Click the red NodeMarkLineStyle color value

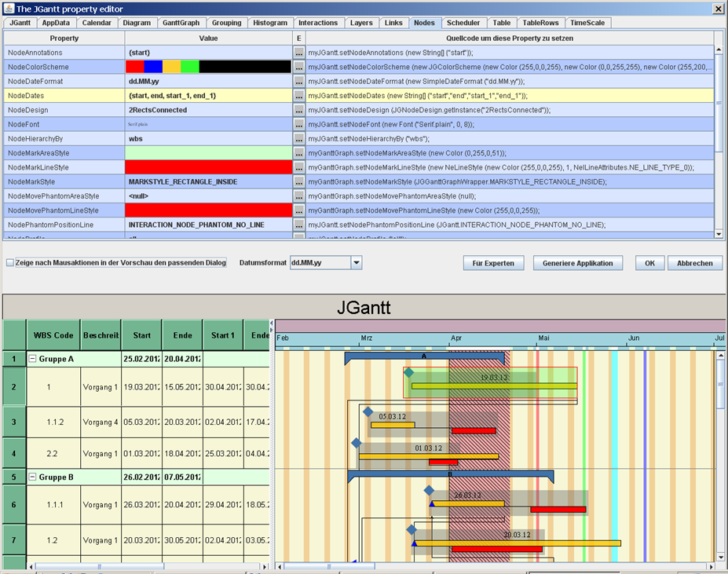coord(208,168)
